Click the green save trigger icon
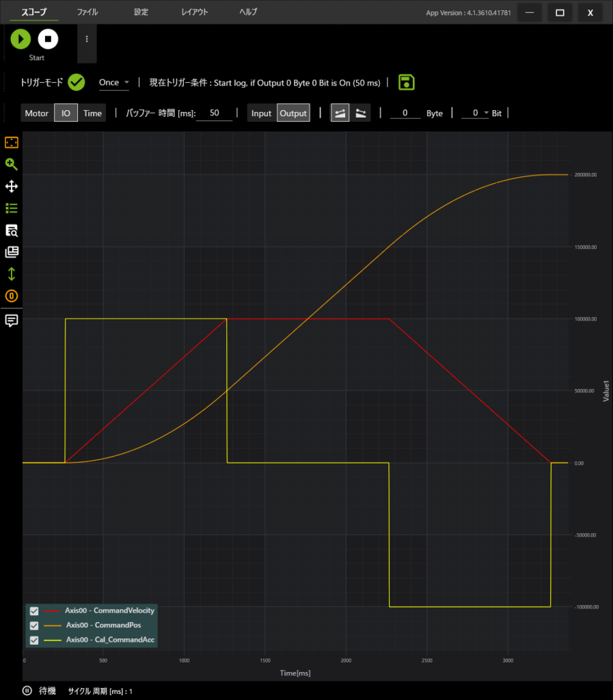 [407, 83]
